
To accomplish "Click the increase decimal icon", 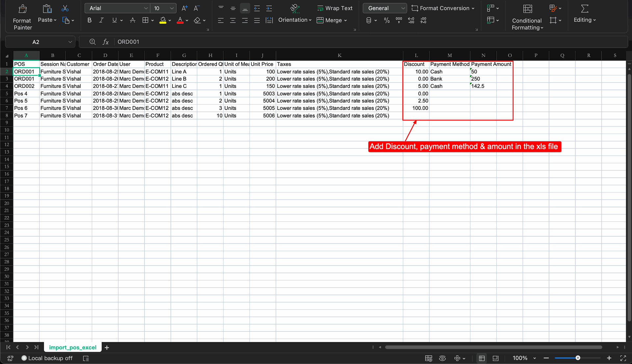I will [x=411, y=20].
